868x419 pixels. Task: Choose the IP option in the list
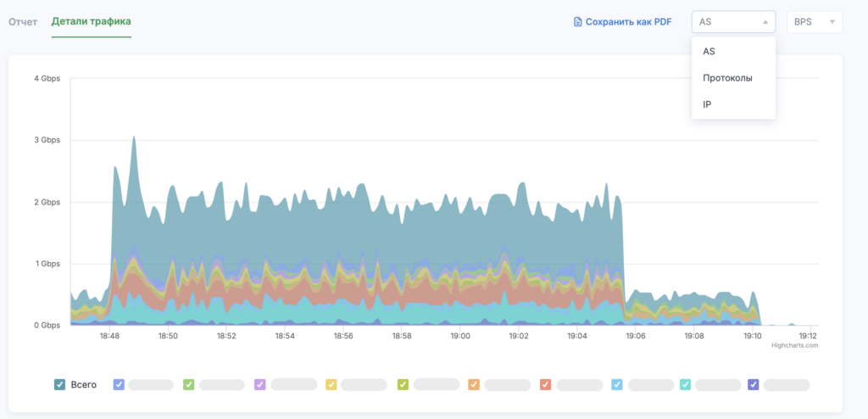pos(708,104)
